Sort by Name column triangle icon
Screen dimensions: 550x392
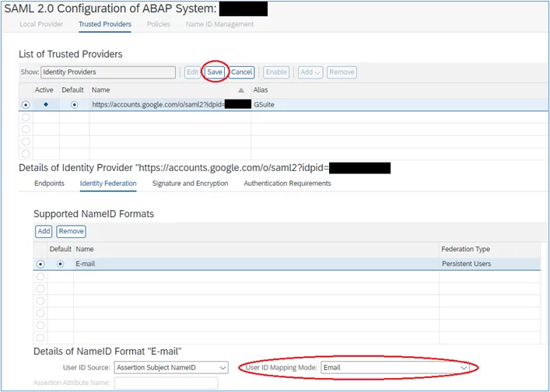(x=241, y=90)
